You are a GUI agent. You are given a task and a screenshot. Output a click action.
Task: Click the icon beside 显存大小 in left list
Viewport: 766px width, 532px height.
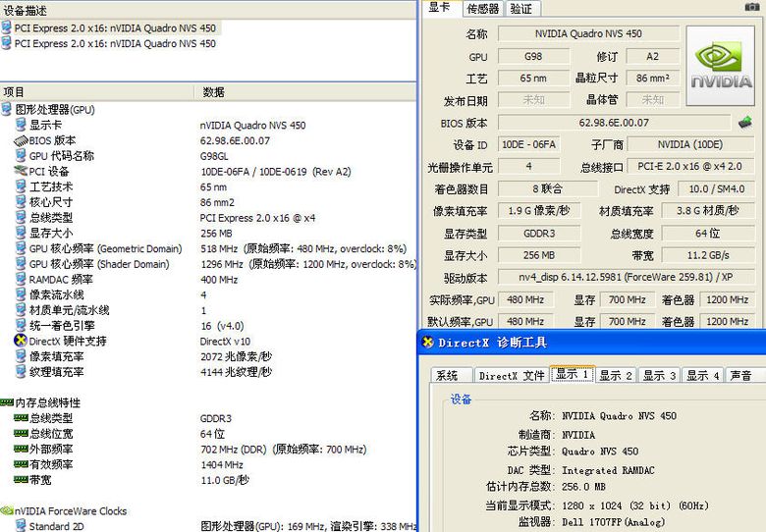click(x=21, y=233)
